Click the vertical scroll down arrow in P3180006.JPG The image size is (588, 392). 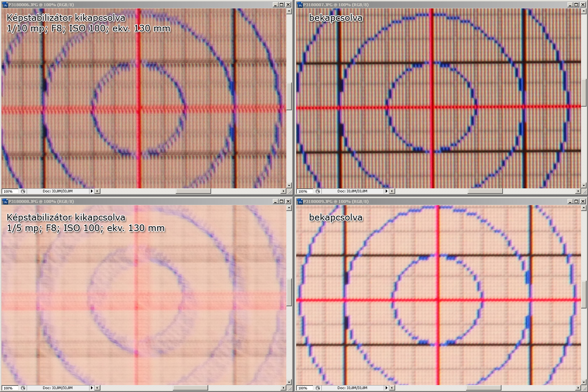click(289, 185)
